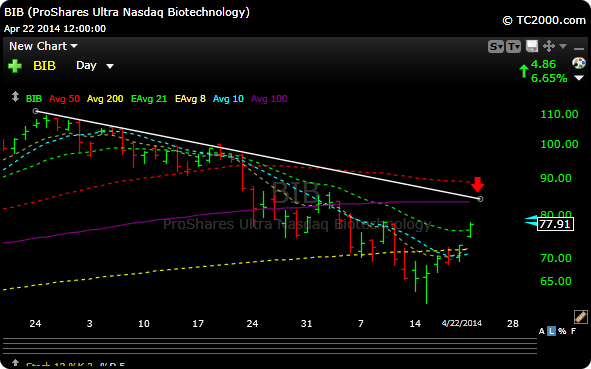Click the cyan price pointer arrow
Screen dimensions: 591x369
531,221
